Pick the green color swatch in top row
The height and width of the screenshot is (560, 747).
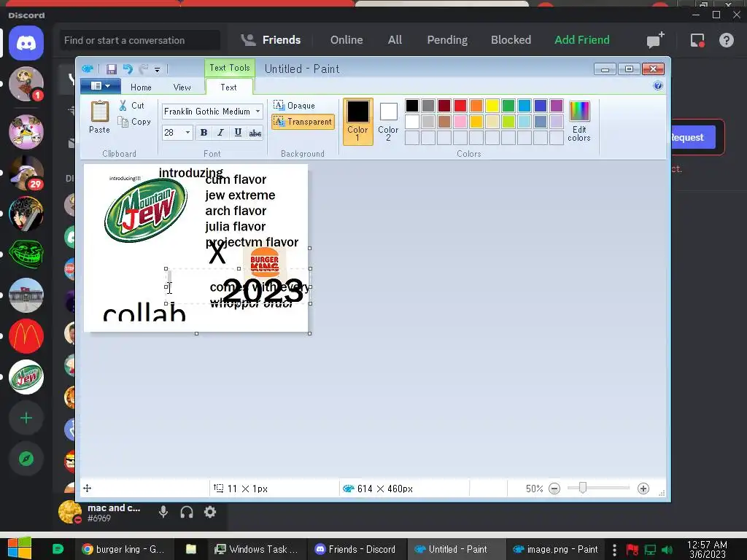[x=508, y=105]
